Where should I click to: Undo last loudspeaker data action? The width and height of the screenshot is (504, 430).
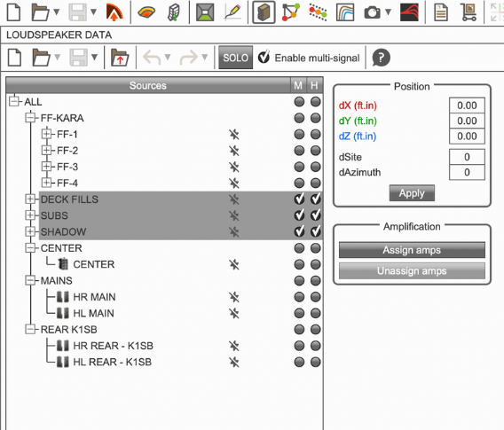152,58
